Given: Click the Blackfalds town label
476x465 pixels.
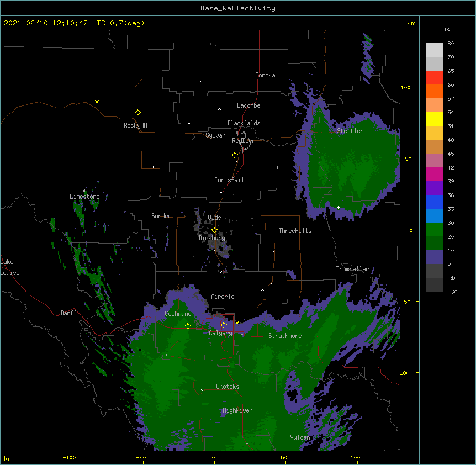Looking at the screenshot, I should coord(244,123).
